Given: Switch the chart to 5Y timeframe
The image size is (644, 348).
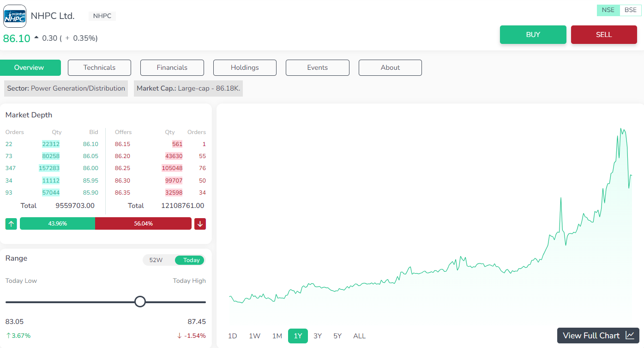Looking at the screenshot, I should (x=337, y=336).
